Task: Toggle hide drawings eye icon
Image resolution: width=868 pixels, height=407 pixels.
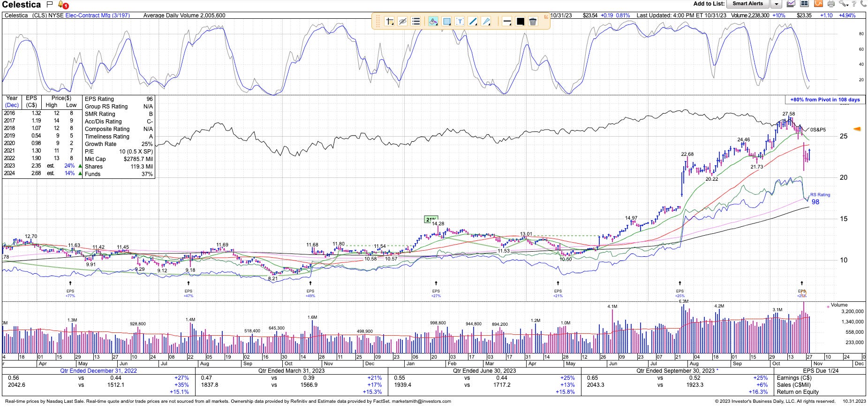Action: (x=402, y=22)
